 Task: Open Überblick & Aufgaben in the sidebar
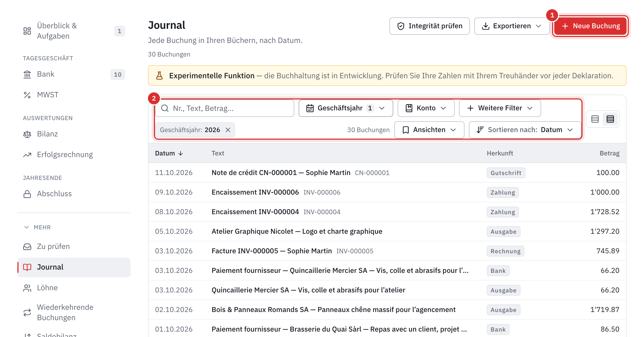(x=74, y=31)
